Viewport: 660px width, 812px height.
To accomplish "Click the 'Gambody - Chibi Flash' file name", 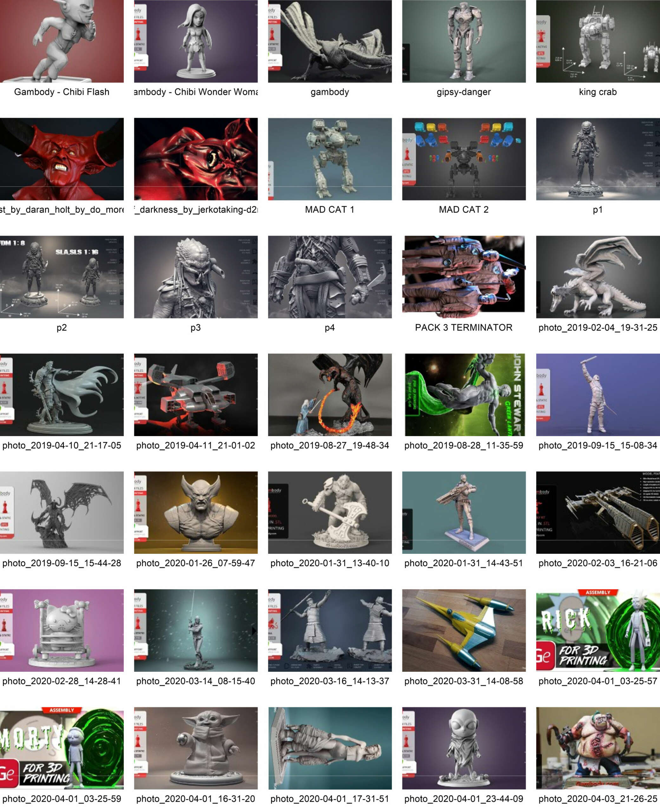I will click(62, 92).
